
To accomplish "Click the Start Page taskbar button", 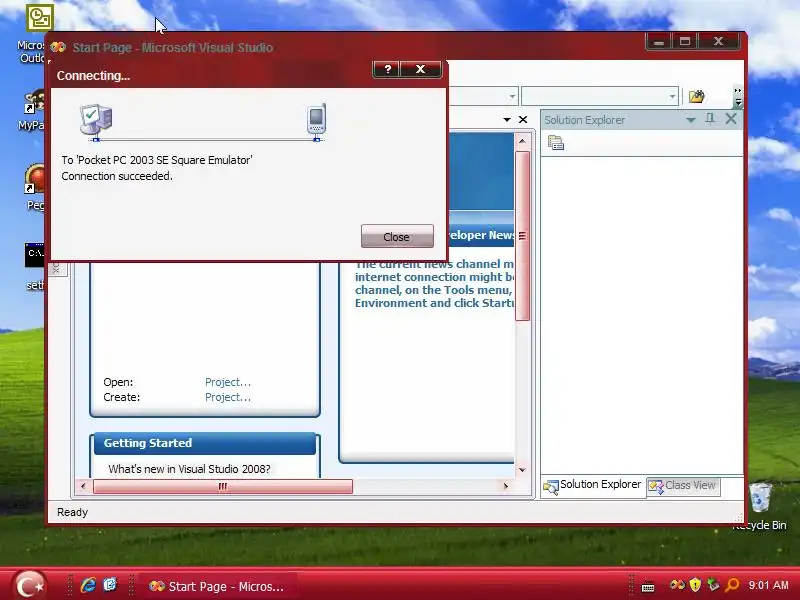I will click(217, 587).
